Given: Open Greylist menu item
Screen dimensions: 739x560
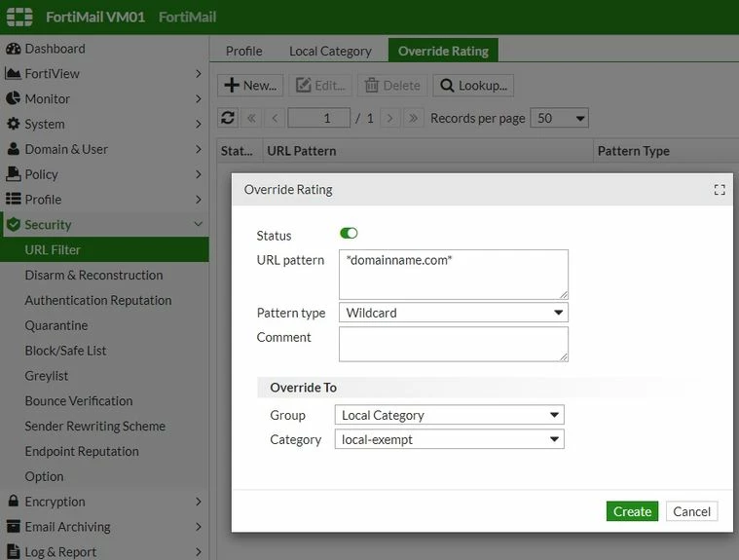Looking at the screenshot, I should (x=46, y=376).
